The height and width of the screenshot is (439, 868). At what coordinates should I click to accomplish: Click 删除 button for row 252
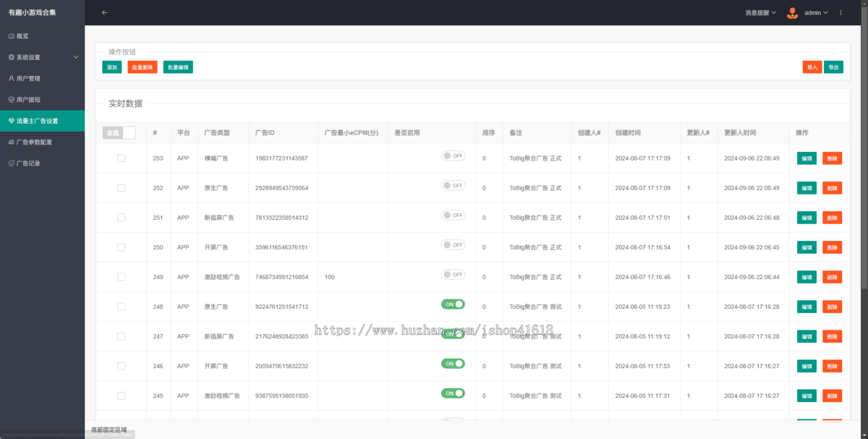click(x=832, y=188)
